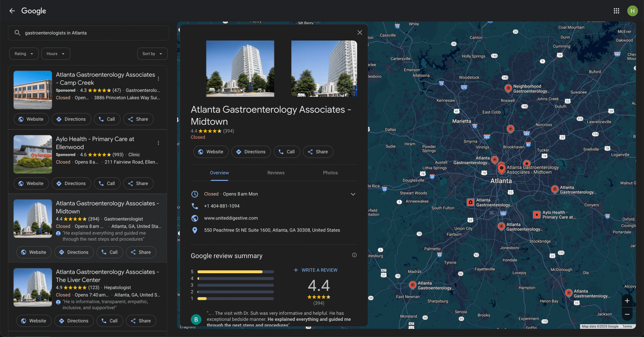Open www.uniteddigestive.com website link
This screenshot has width=644, height=337.
[231, 218]
